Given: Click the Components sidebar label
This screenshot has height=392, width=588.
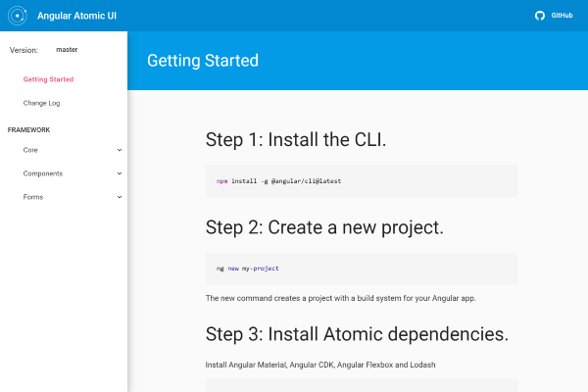Looking at the screenshot, I should (43, 173).
